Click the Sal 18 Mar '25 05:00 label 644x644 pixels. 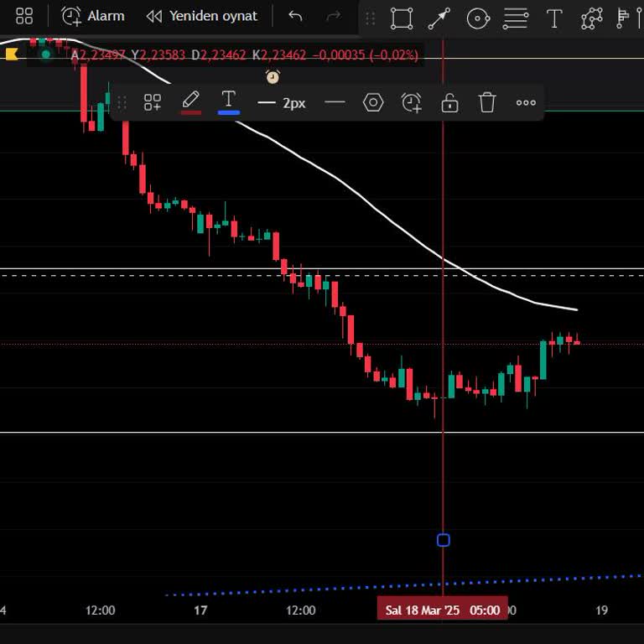coord(443,610)
